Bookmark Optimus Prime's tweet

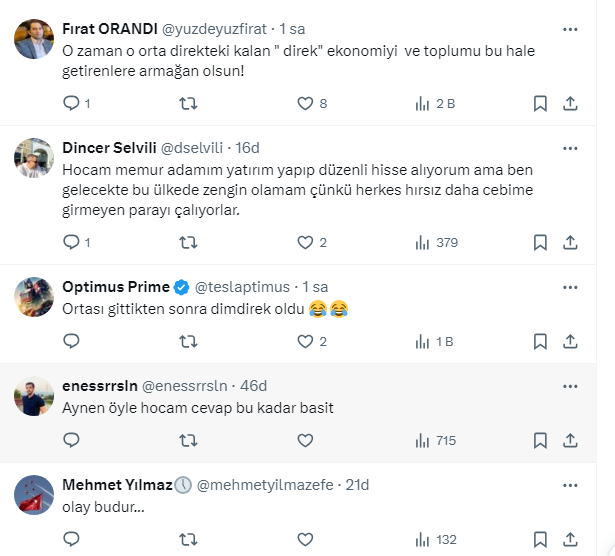point(540,341)
